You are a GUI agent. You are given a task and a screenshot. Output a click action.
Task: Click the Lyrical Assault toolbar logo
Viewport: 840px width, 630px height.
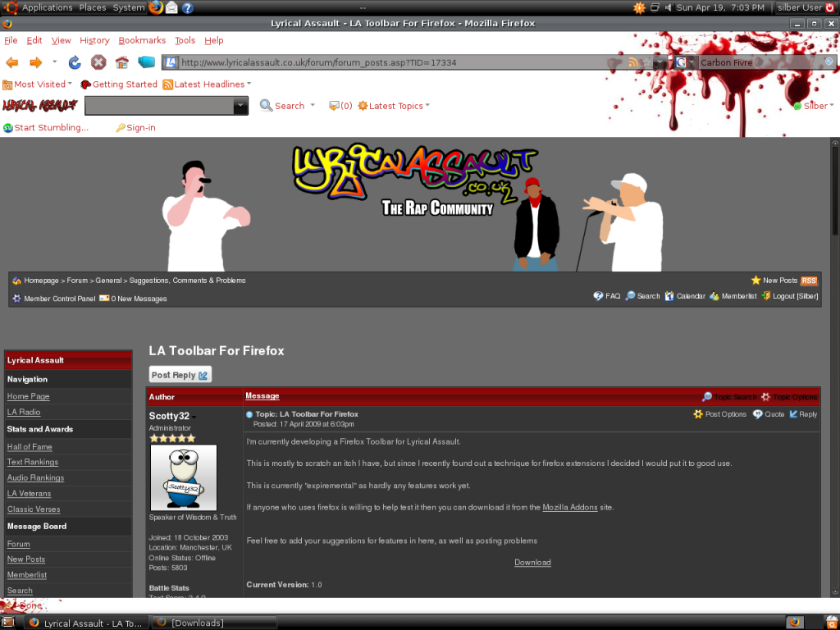(39, 106)
